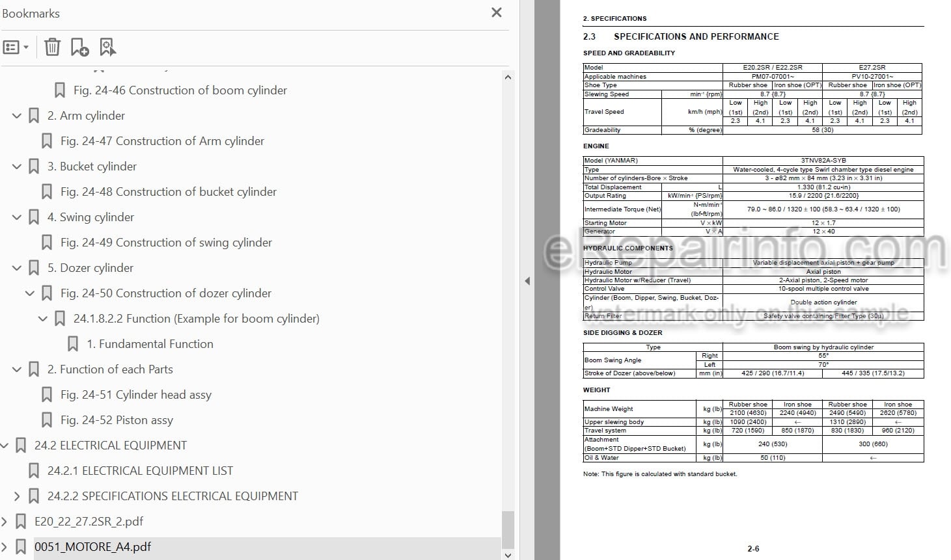
Task: Click bookmarks scrollbar down arrow
Action: (x=508, y=554)
